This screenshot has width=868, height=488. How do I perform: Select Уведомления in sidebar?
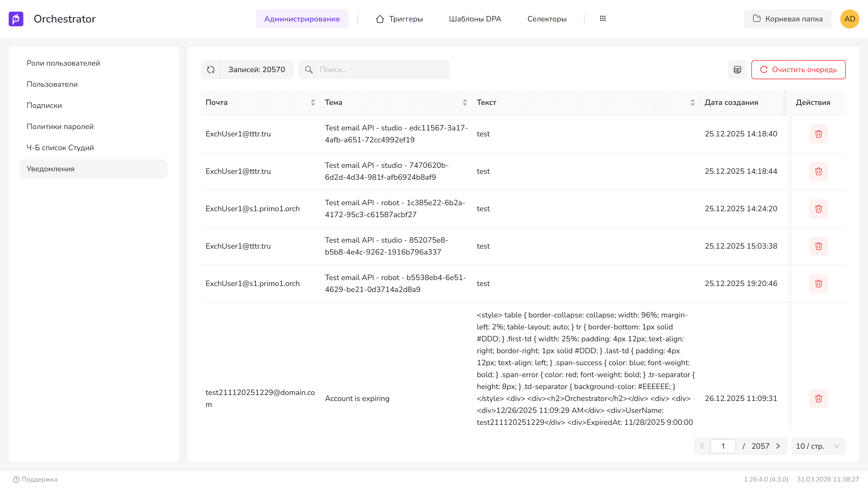tap(94, 169)
